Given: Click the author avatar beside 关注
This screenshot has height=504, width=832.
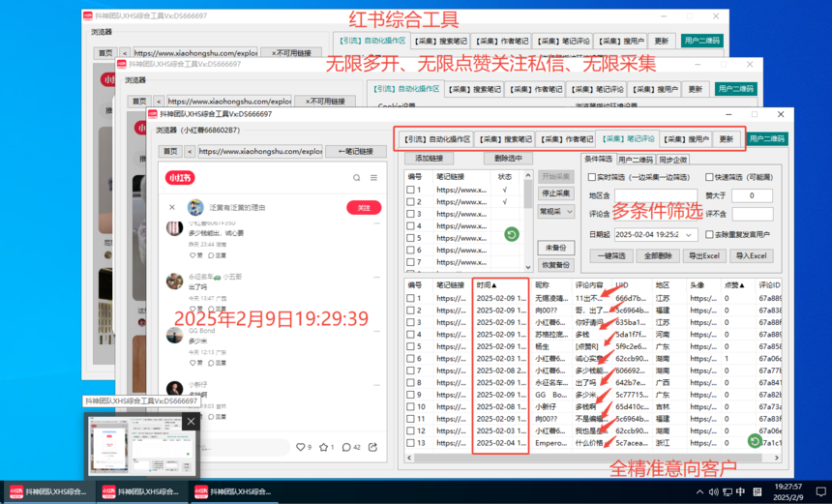Looking at the screenshot, I should 195,207.
